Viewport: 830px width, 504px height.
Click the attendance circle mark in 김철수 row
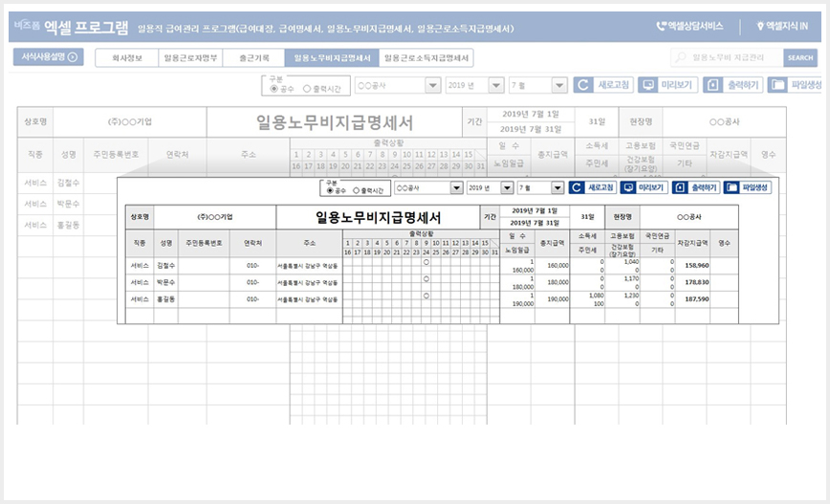pos(426,262)
